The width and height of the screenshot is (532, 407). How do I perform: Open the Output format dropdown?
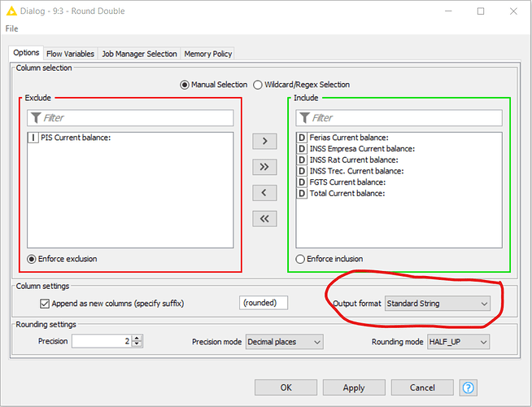click(438, 304)
